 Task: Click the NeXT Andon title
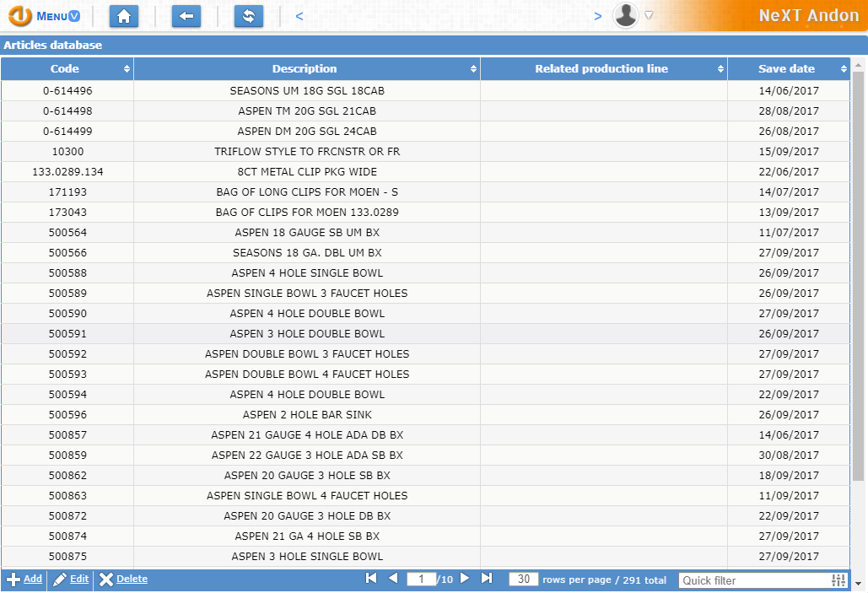[x=809, y=15]
